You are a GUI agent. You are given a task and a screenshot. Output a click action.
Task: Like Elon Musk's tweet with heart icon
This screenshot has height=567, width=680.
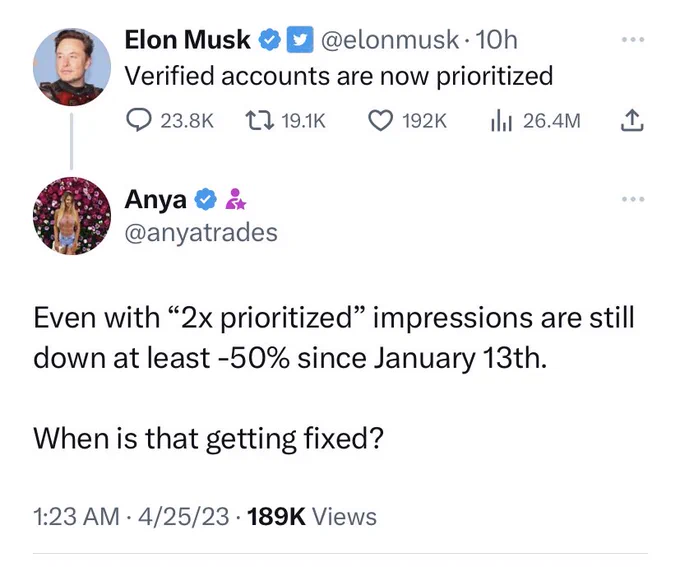(x=380, y=121)
